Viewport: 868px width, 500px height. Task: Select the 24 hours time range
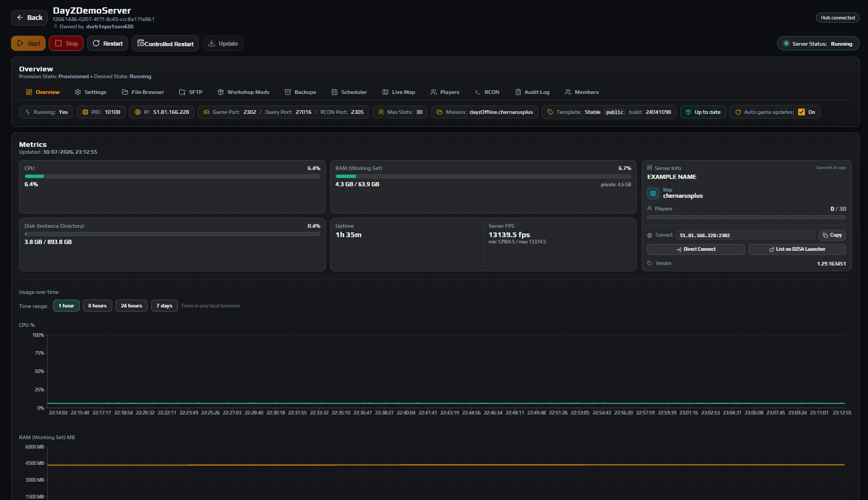pyautogui.click(x=131, y=305)
